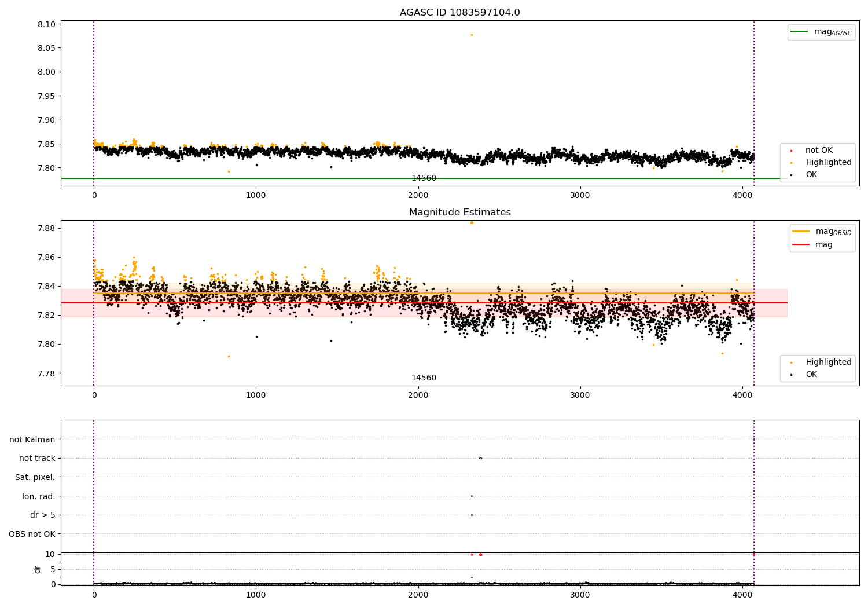Click 'not OK' legend entry in top plot
This screenshot has height=608, width=868.
click(x=819, y=150)
